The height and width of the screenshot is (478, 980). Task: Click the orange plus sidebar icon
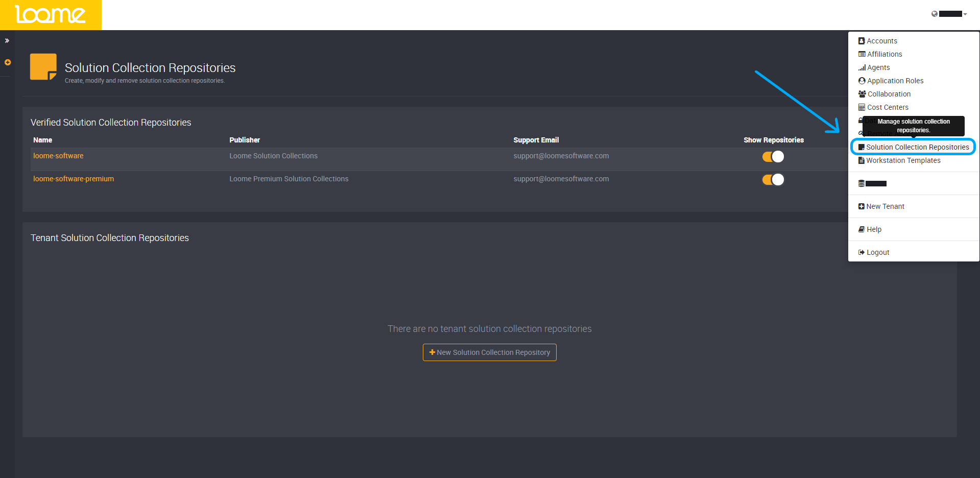click(x=8, y=62)
